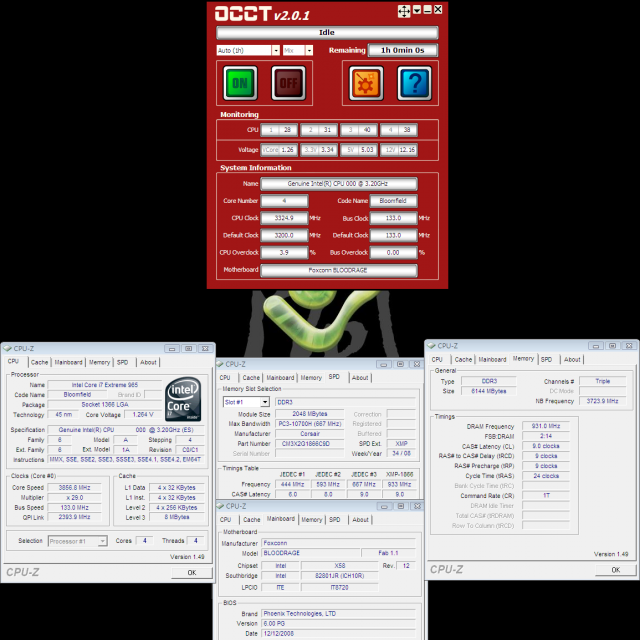Minimize the Mainboard CPU-Z window
The height and width of the screenshot is (640, 640).
pos(384,506)
